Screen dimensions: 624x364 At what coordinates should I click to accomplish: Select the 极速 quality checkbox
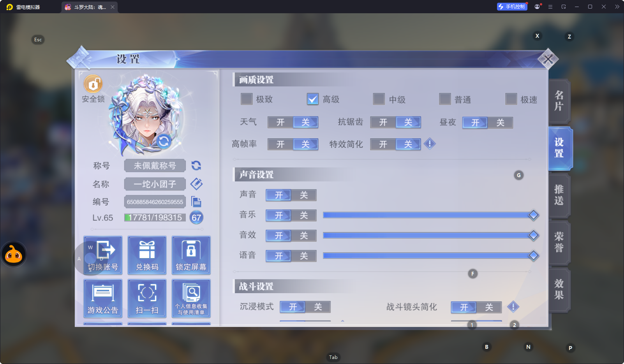511,99
